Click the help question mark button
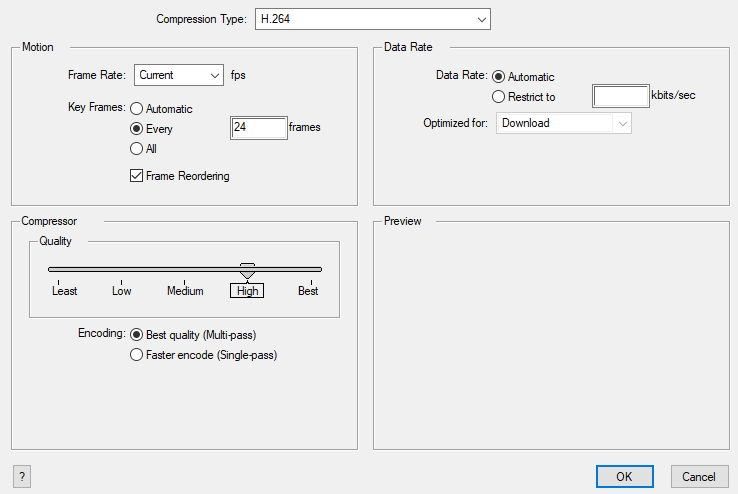This screenshot has height=494, width=738. point(20,476)
